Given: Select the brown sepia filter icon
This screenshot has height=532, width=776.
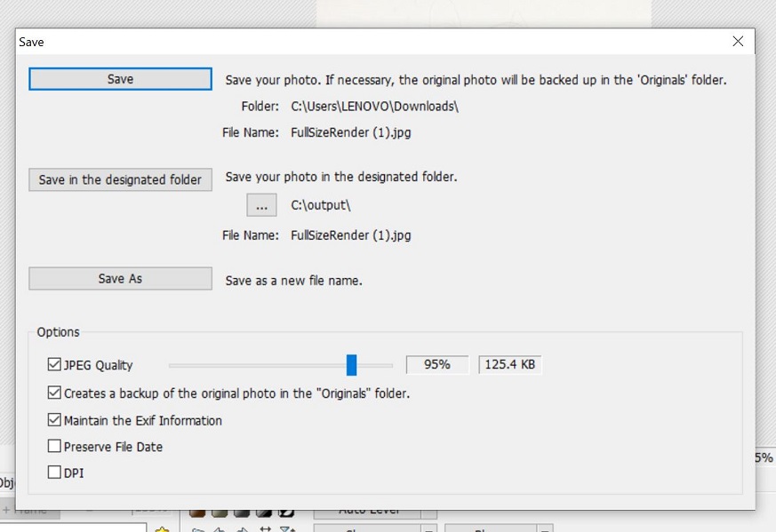Looking at the screenshot, I should [x=197, y=512].
